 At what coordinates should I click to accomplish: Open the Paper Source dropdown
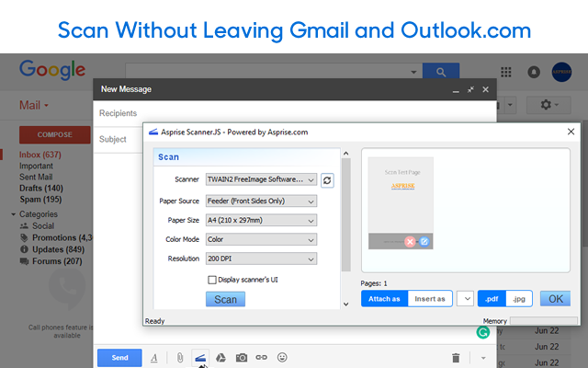click(x=261, y=201)
